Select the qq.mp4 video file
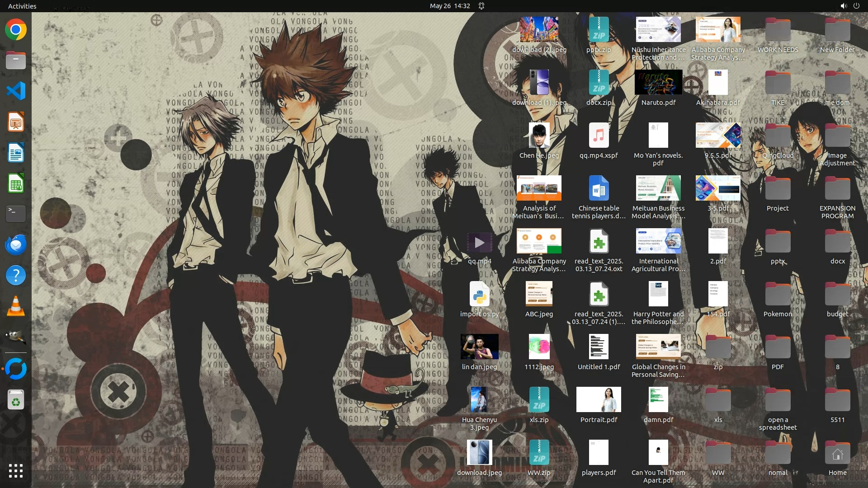The height and width of the screenshot is (488, 868). 479,243
